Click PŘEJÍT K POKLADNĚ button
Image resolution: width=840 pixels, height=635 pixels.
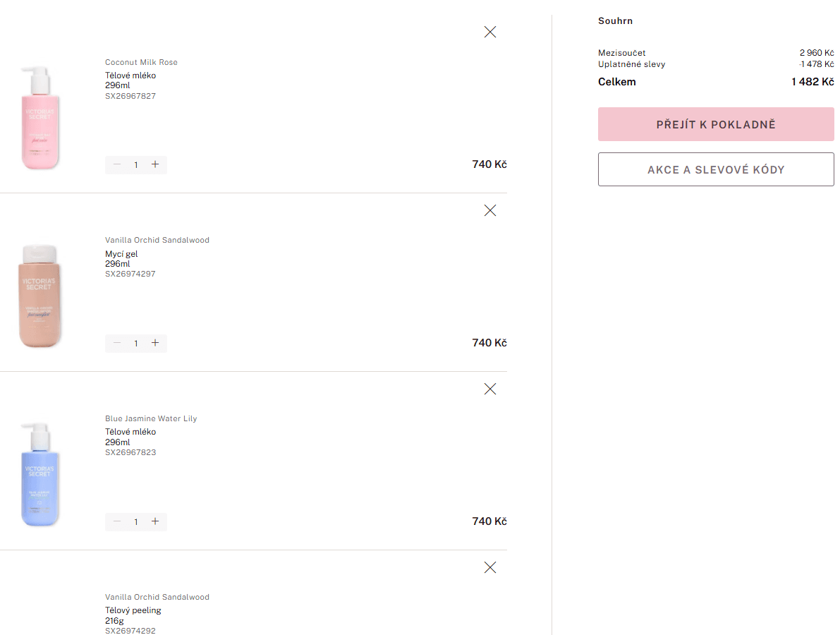715,123
